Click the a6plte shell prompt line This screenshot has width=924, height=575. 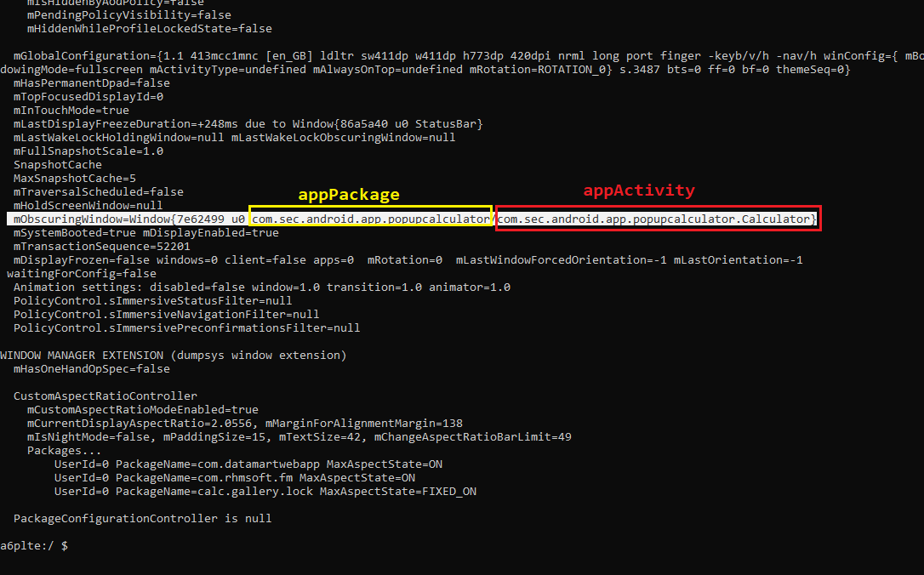point(34,545)
